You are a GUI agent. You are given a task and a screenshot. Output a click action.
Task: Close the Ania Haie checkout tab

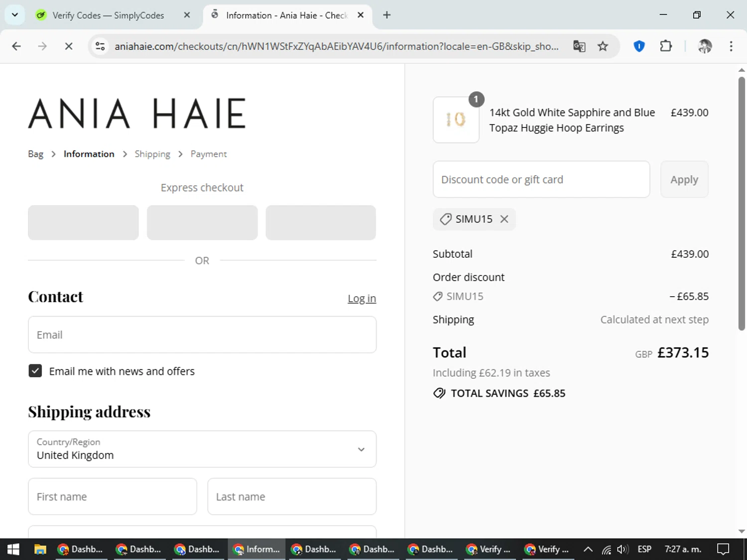(361, 15)
